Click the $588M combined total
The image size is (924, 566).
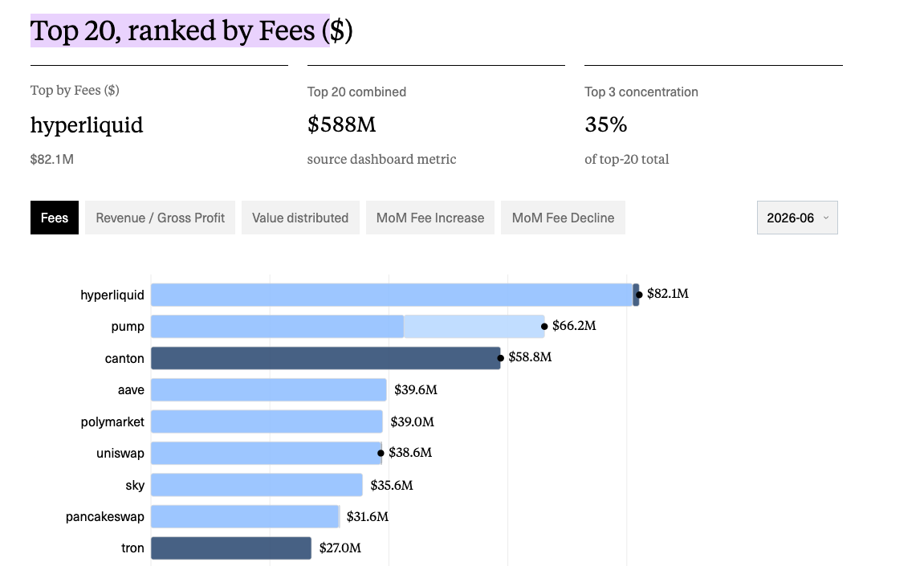point(341,124)
